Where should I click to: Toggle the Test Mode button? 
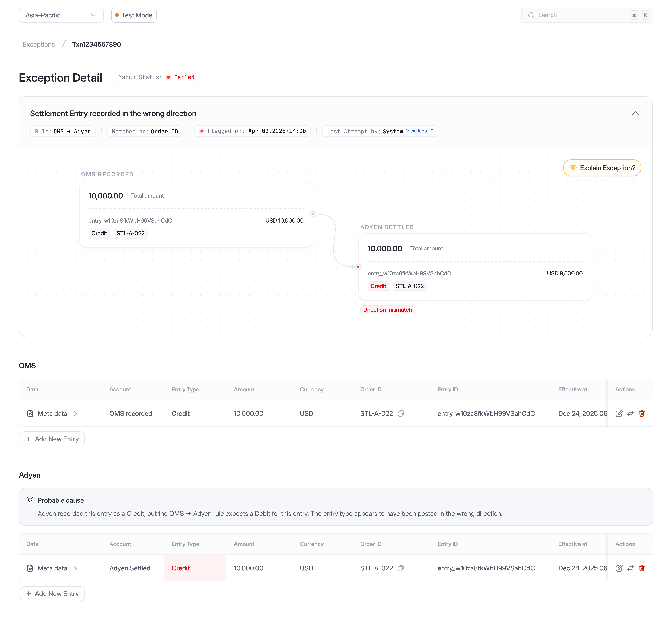[x=134, y=15]
